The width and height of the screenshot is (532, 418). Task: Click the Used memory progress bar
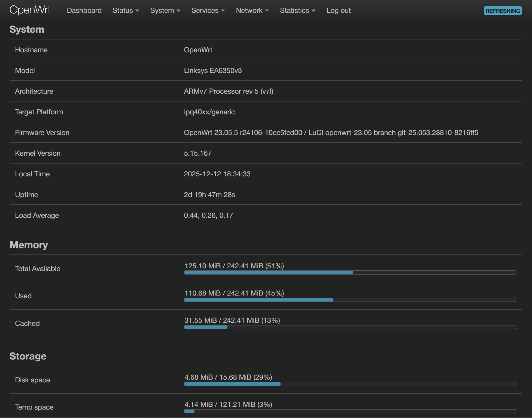point(350,300)
